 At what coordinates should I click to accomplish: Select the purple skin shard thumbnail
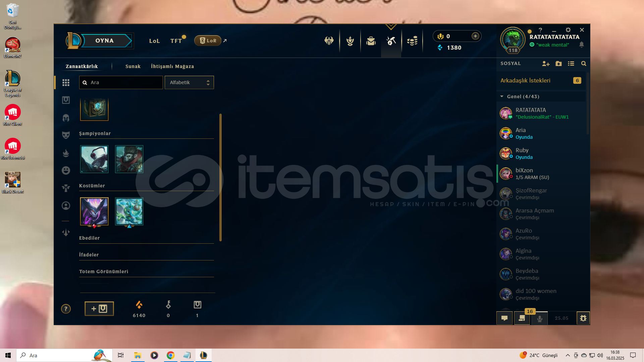(94, 212)
